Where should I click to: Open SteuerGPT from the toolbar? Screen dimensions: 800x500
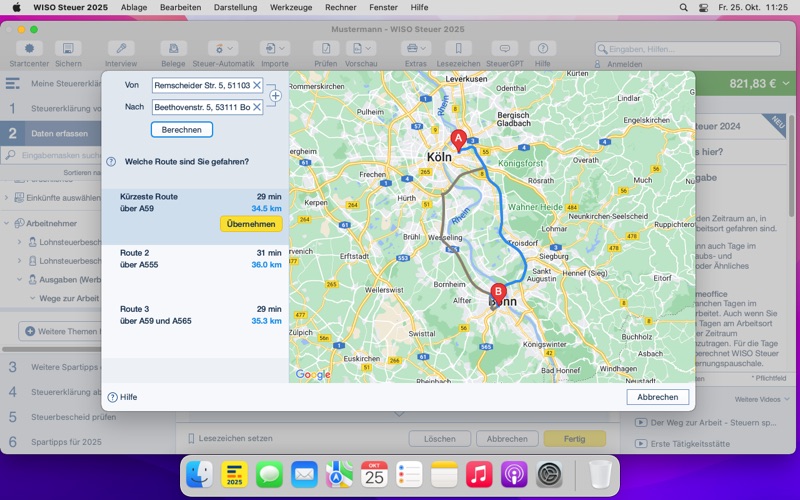click(x=505, y=48)
